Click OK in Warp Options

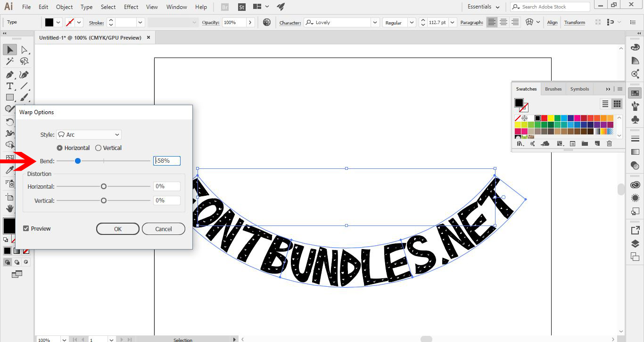pyautogui.click(x=118, y=229)
